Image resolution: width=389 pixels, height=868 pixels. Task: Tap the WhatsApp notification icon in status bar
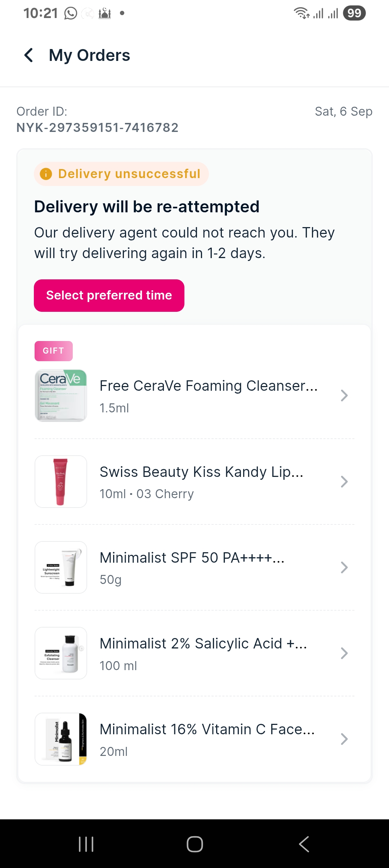(x=71, y=13)
